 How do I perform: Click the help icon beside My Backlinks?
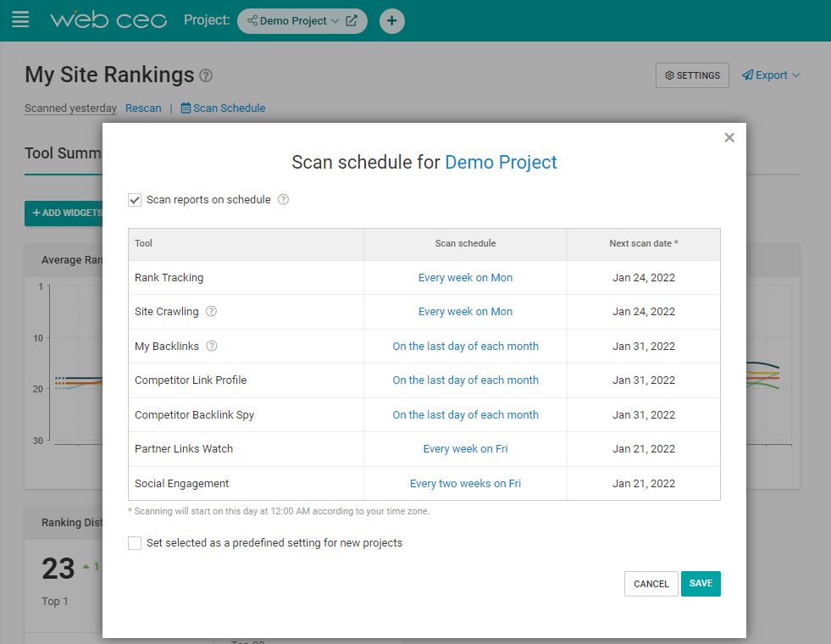(211, 346)
